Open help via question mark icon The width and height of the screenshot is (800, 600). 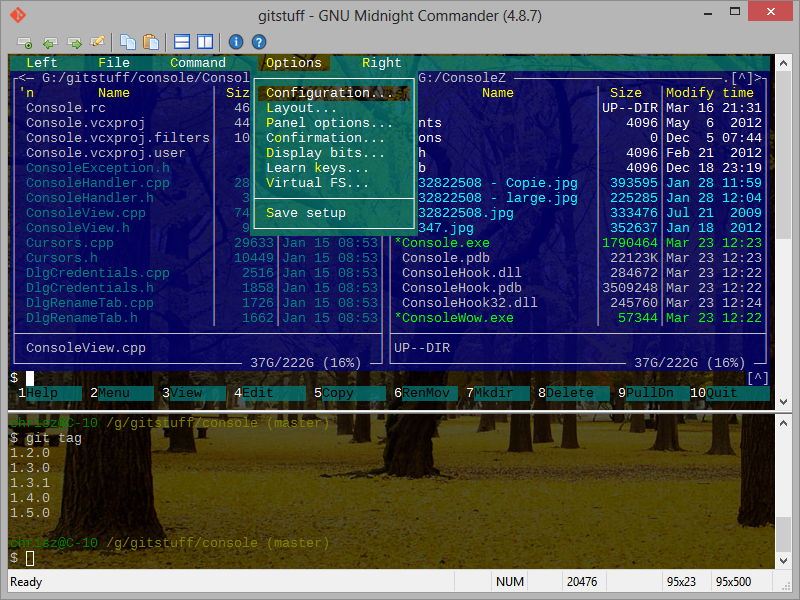[x=259, y=42]
